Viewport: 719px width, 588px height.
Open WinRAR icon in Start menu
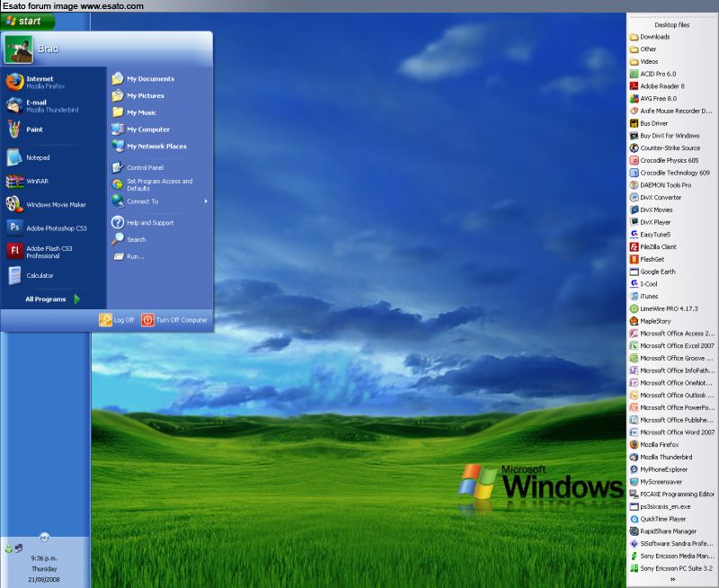coord(14,182)
